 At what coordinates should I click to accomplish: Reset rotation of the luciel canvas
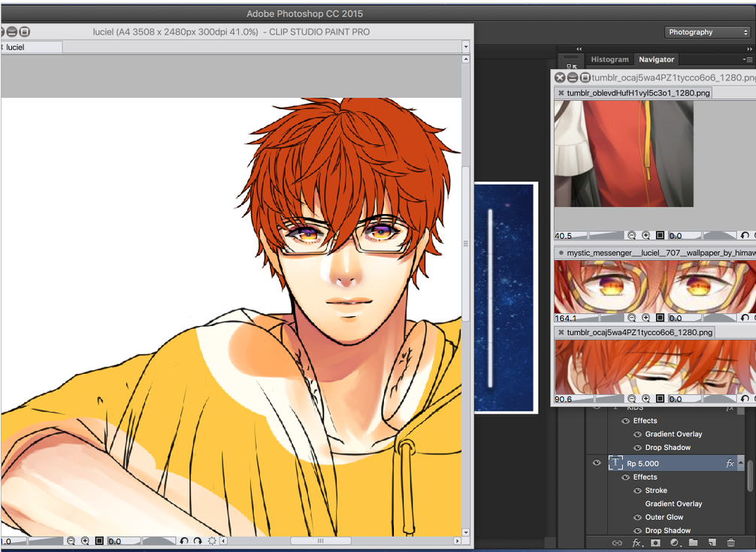point(212,541)
